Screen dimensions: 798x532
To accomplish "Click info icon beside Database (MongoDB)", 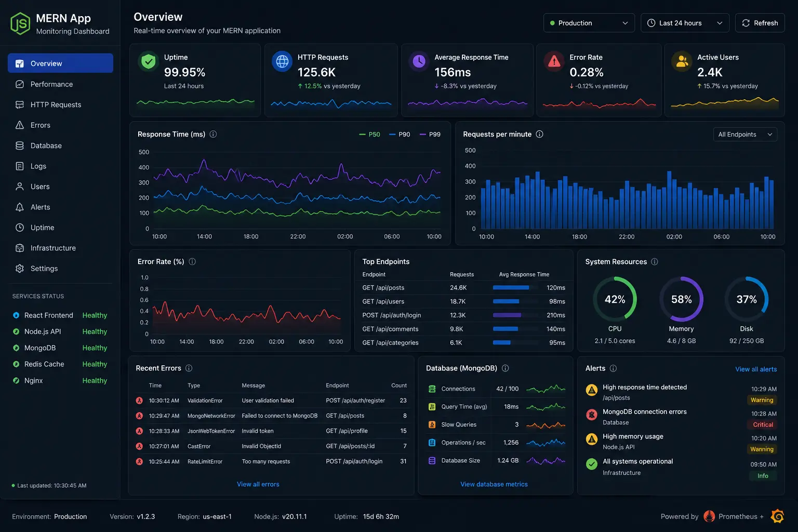I will (x=505, y=368).
